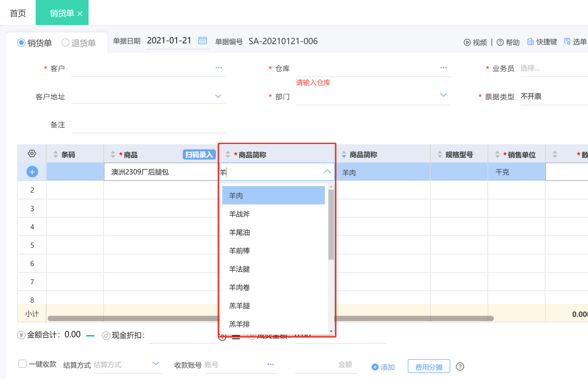Click the 费用分摊 button

coord(429,367)
